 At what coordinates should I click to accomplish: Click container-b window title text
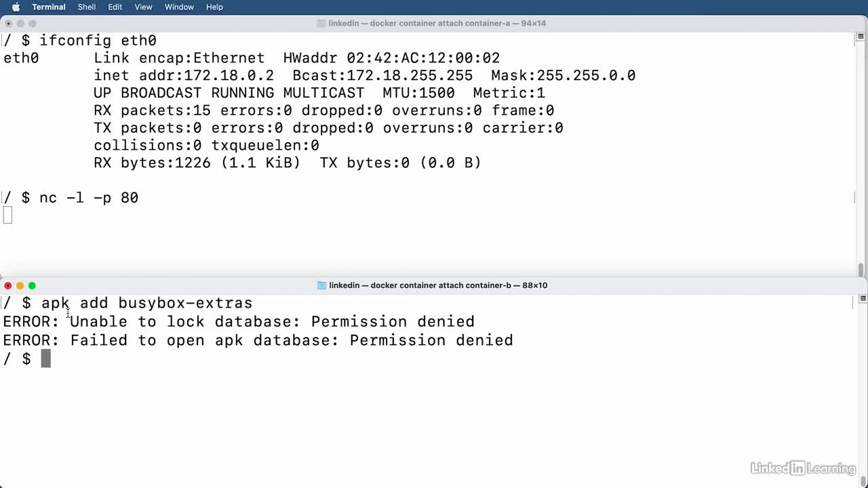438,285
